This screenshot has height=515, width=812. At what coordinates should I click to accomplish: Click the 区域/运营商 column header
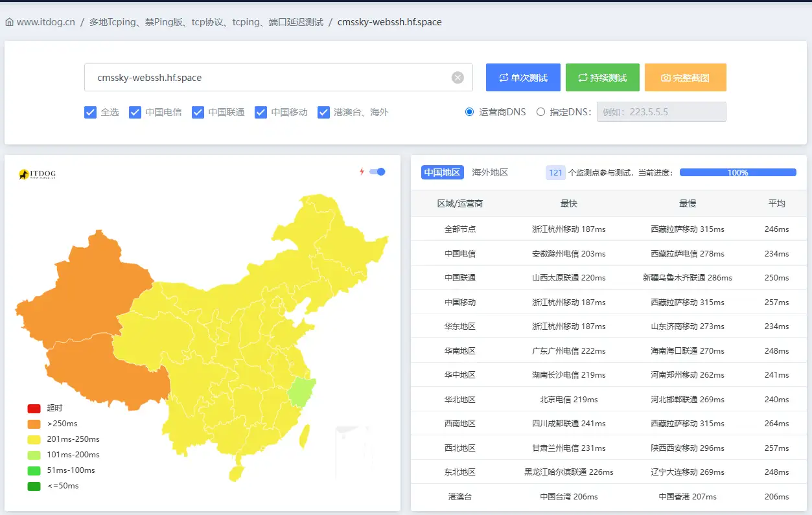tap(460, 203)
